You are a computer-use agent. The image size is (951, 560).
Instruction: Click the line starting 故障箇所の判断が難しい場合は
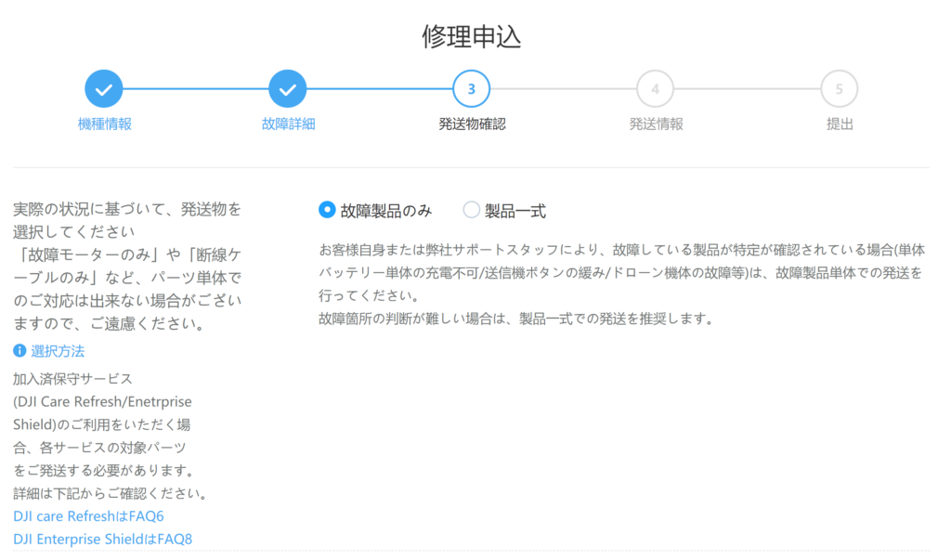[516, 319]
